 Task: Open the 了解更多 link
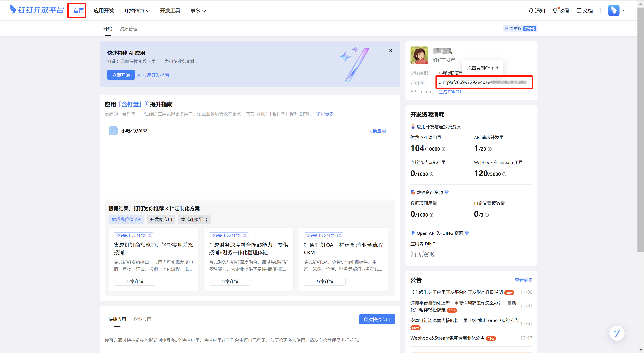pos(325,114)
